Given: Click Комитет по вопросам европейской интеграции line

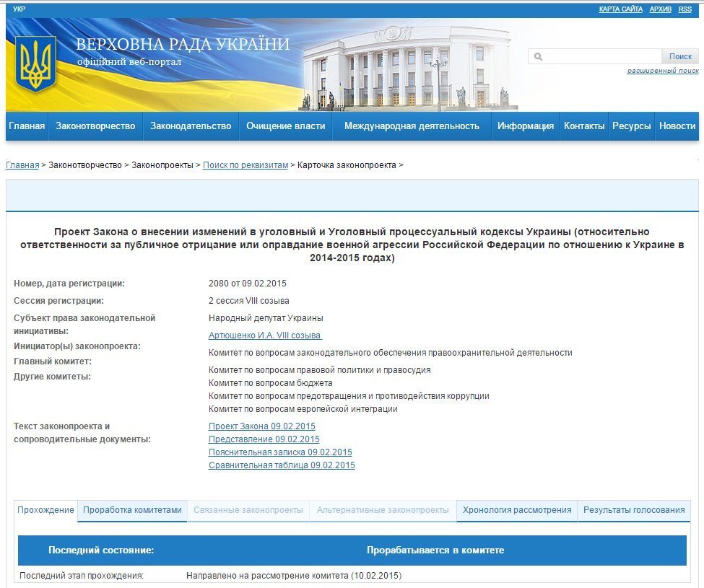Looking at the screenshot, I should pos(303,409).
